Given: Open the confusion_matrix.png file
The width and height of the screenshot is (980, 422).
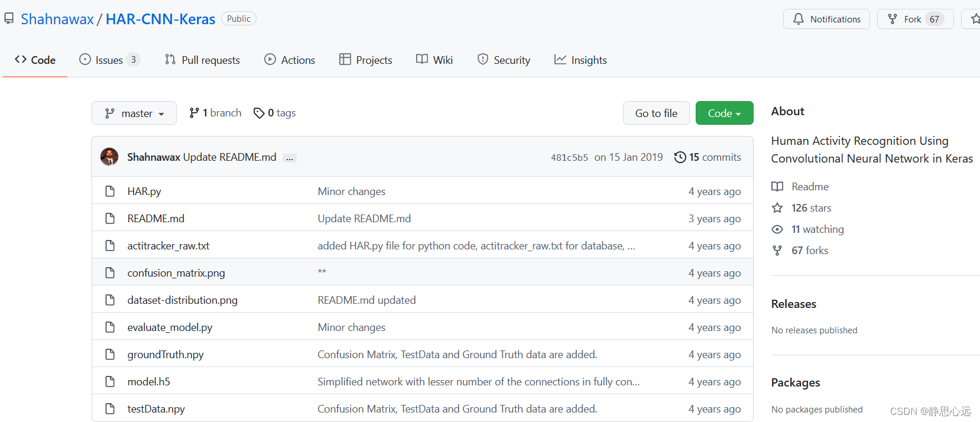Looking at the screenshot, I should point(176,273).
